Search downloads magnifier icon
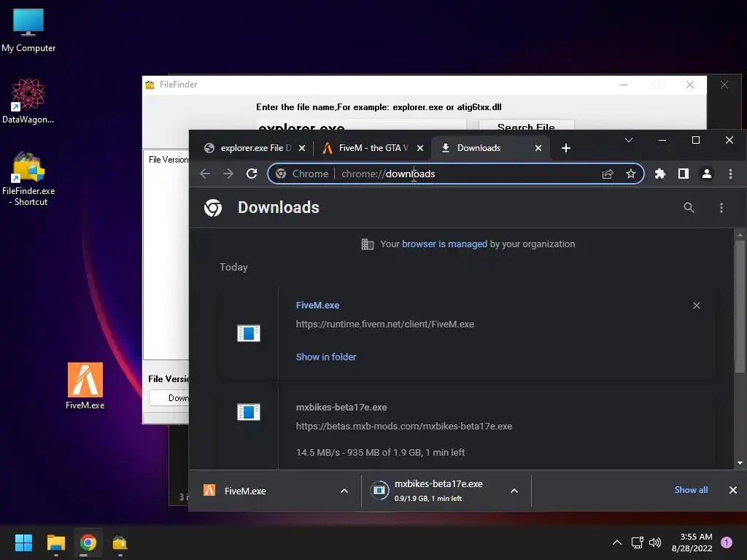This screenshot has width=747, height=560. click(689, 208)
